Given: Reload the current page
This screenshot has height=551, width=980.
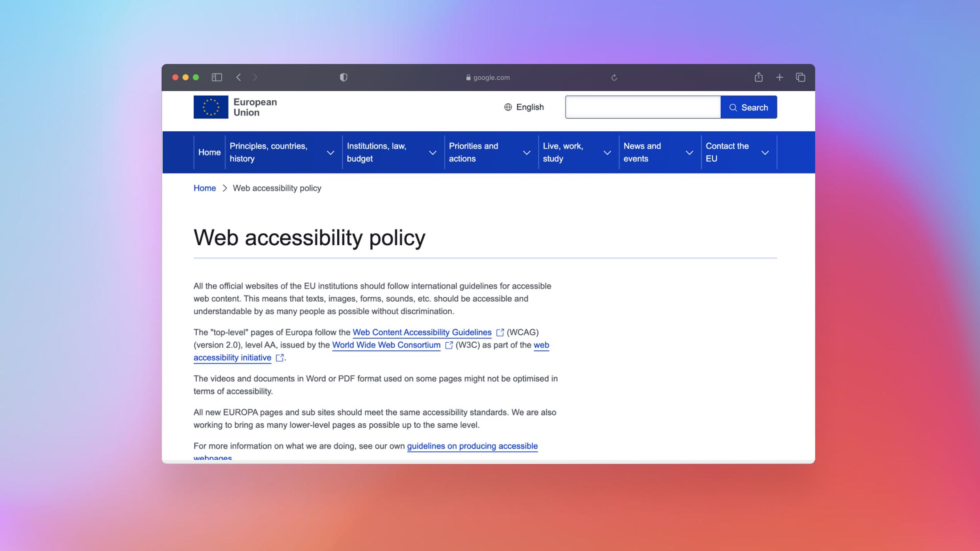Looking at the screenshot, I should (x=614, y=77).
